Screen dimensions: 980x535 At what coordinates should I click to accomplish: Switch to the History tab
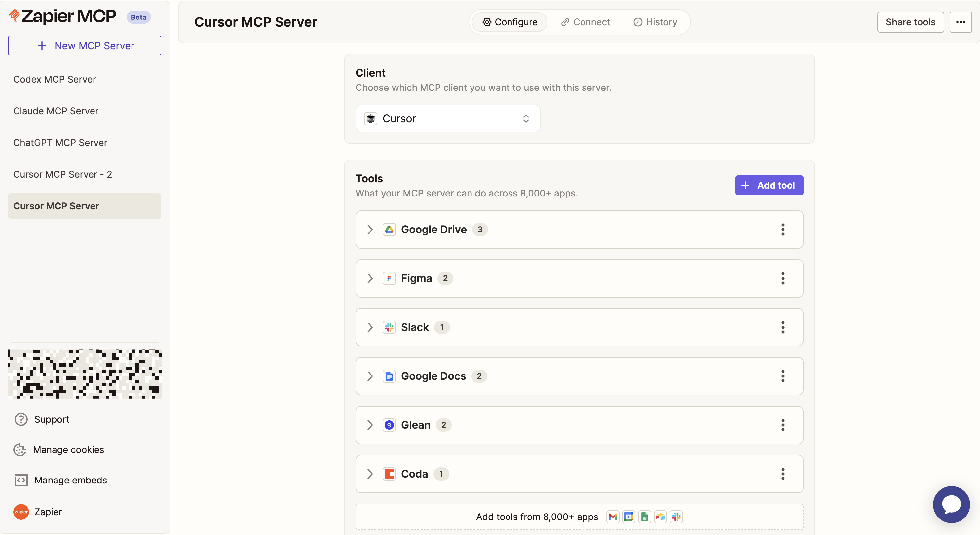[655, 22]
